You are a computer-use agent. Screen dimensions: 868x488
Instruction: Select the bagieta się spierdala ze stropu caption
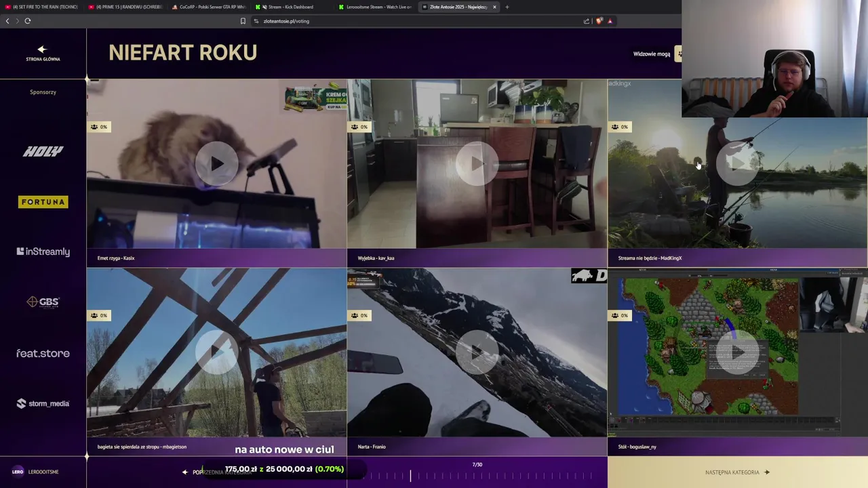(142, 447)
